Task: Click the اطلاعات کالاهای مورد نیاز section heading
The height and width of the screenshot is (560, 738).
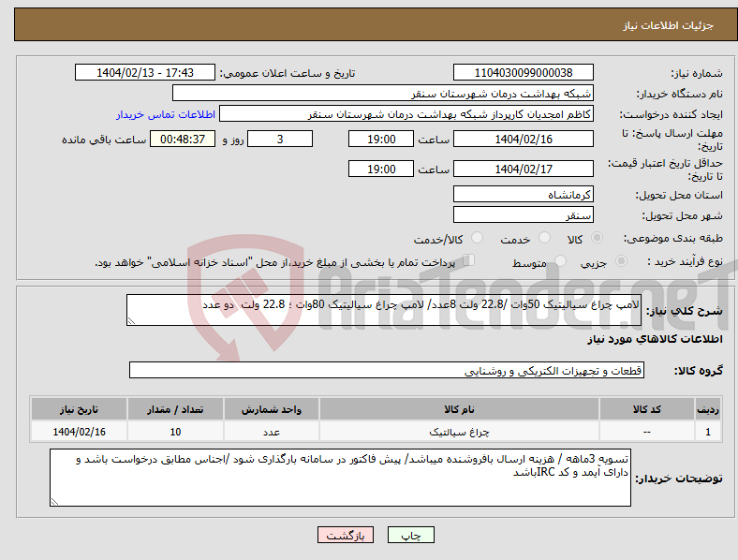Action: [x=655, y=339]
